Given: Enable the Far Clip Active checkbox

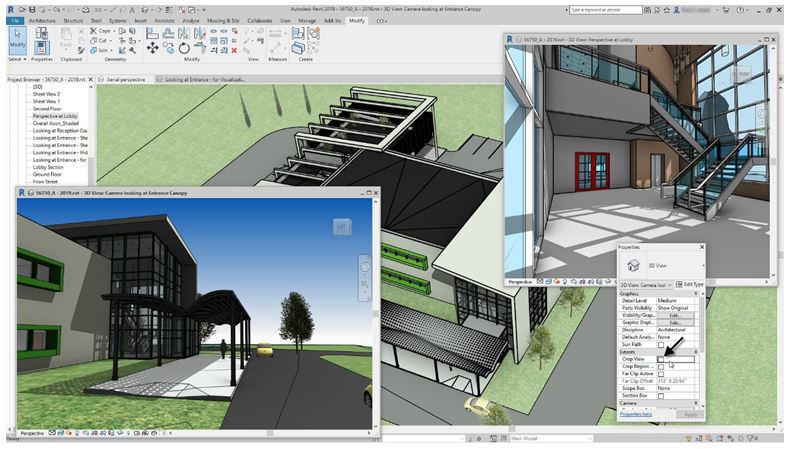Looking at the screenshot, I should tap(661, 374).
